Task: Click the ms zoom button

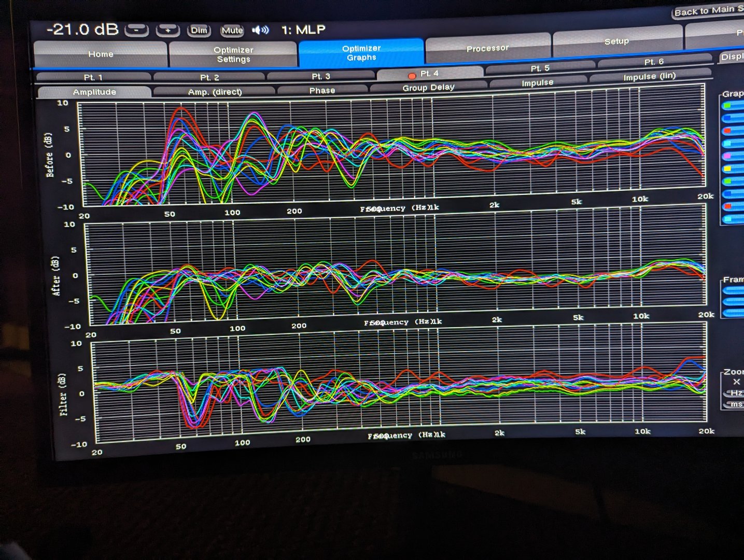Action: [735, 404]
